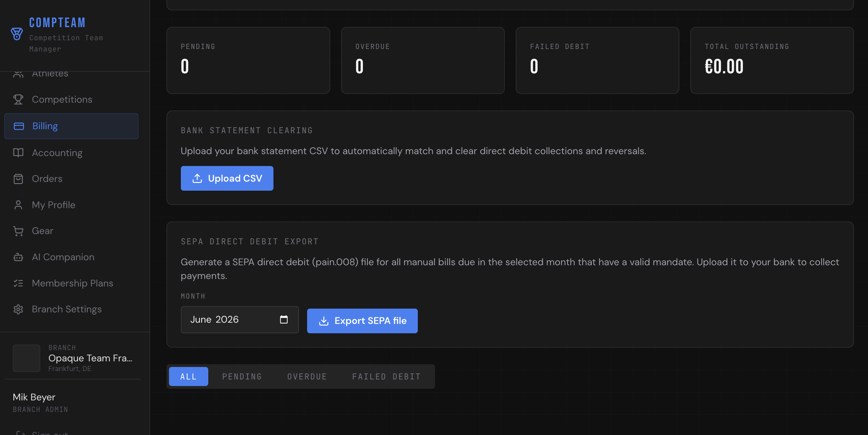
Task: Click the Branch Settings cog icon
Action: click(x=18, y=309)
